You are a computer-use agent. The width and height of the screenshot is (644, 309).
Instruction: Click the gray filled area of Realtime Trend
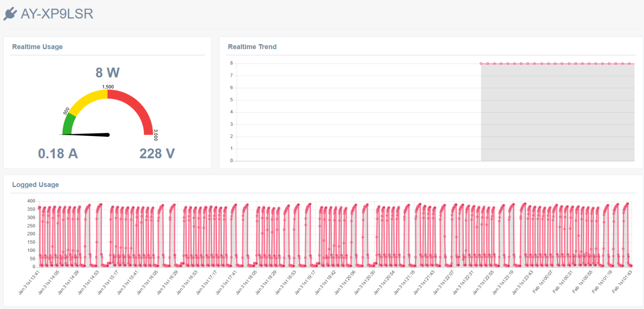tap(557, 113)
